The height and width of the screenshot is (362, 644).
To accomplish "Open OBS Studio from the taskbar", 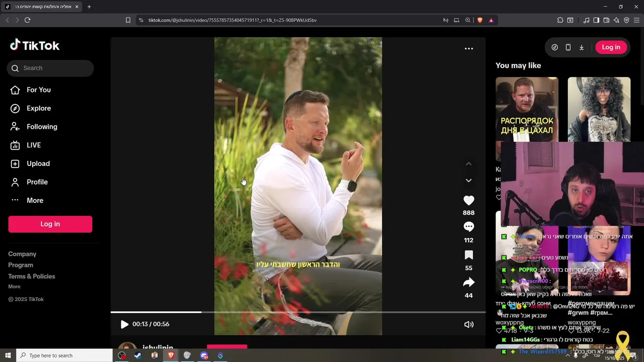I will click(122, 355).
